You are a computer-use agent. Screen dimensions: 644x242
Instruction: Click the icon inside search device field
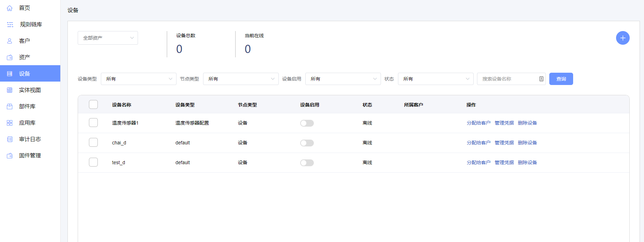point(541,79)
